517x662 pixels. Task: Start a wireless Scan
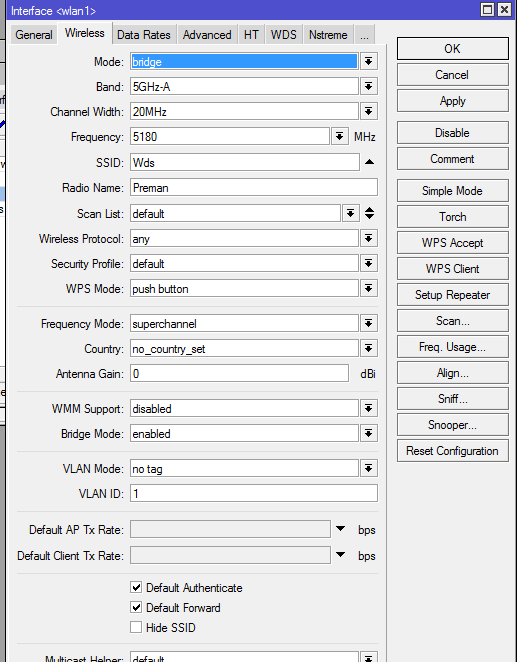point(452,321)
